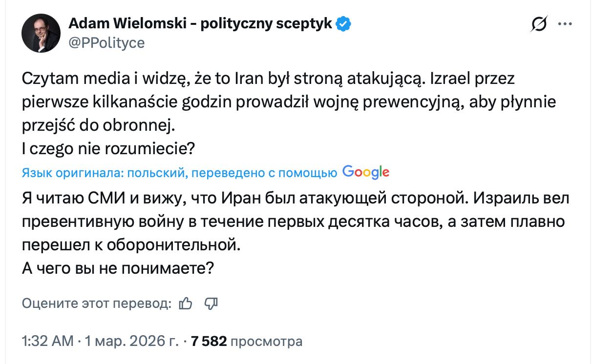The image size is (593, 364).
Task: Click the 1:32 AM post timestamp
Action: point(47,341)
